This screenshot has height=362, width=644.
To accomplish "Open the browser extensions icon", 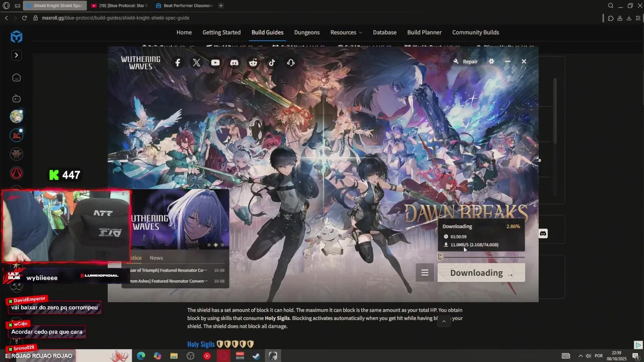I will [610, 18].
